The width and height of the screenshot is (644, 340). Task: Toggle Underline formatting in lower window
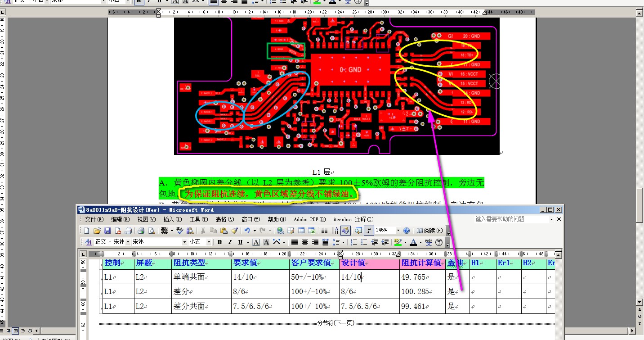[x=240, y=242]
